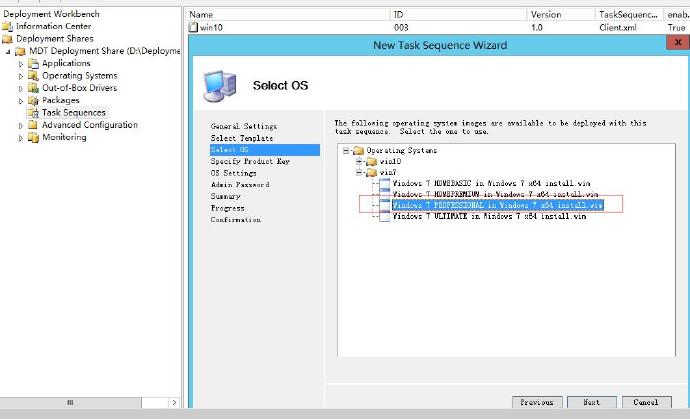Click the Windows 7 PROFESSIONAL image icon
Viewport: 690px width, 419px height.
point(385,205)
